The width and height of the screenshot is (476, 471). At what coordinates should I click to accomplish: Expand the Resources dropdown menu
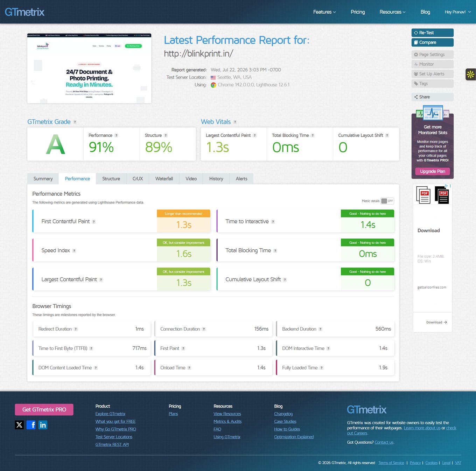[x=392, y=12]
